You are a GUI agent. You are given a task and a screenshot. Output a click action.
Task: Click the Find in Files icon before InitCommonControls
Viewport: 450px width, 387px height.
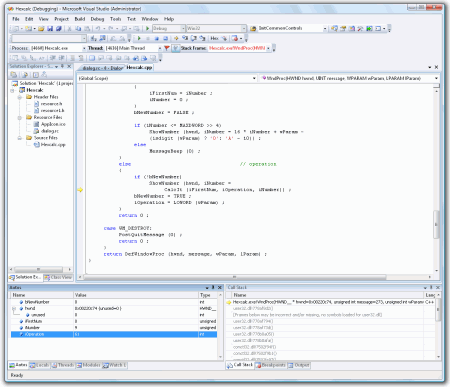[253, 29]
